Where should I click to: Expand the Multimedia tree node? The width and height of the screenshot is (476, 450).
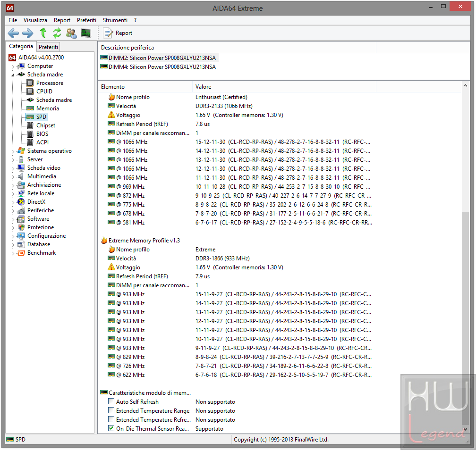coord(13,177)
